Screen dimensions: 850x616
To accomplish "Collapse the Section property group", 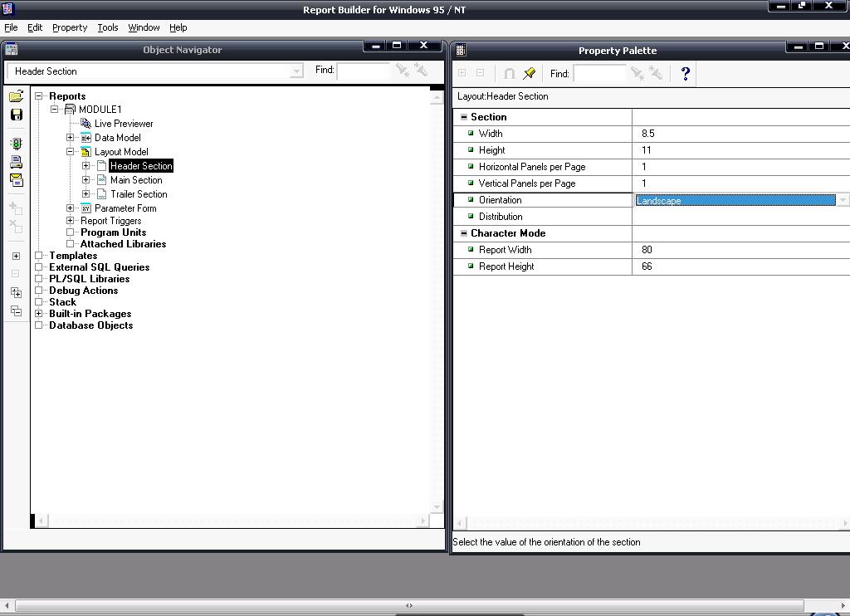I will click(463, 117).
